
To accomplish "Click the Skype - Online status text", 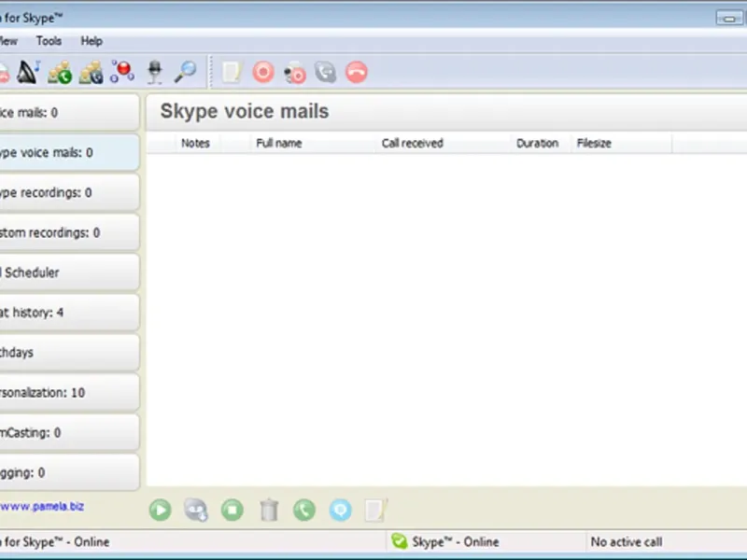I will pos(456,542).
